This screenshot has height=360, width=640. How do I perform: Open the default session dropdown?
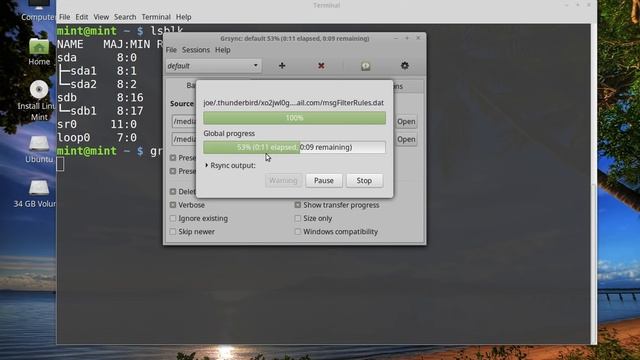[213, 66]
